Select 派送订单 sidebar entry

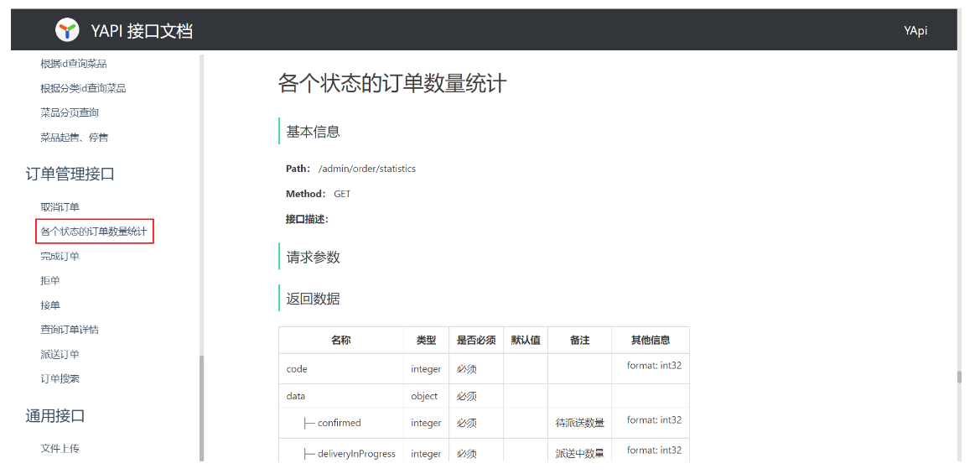60,354
